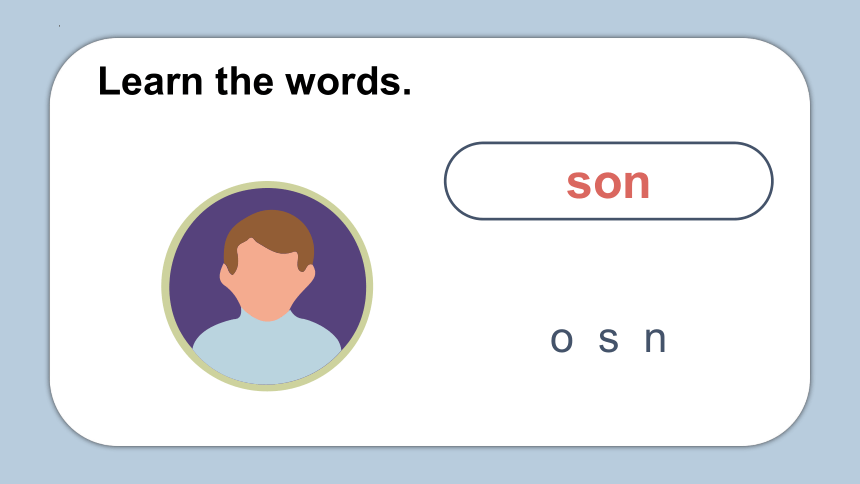Pick the letter "n" tile
The width and height of the screenshot is (860, 484).
655,339
